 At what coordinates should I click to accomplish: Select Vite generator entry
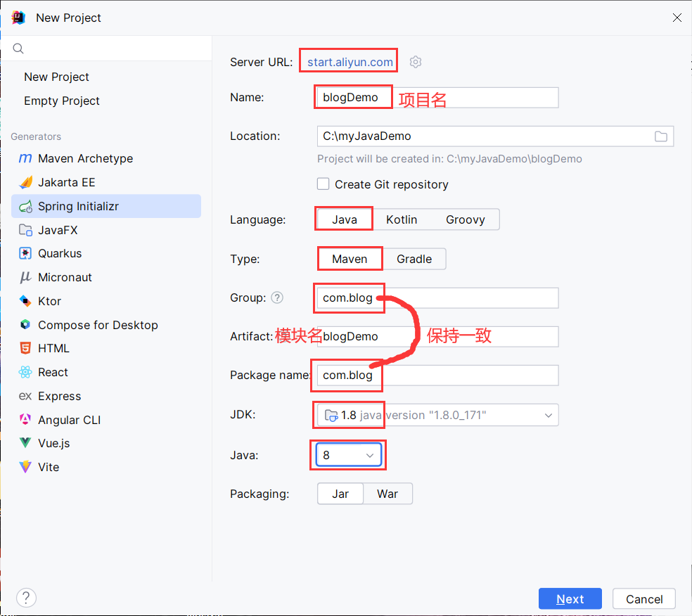coord(106,467)
